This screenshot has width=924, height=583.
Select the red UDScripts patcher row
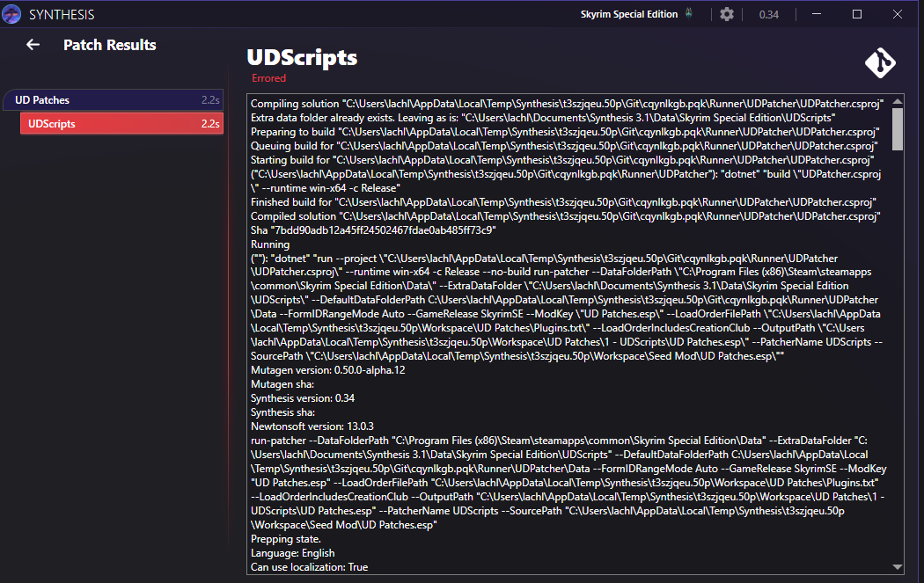point(122,124)
